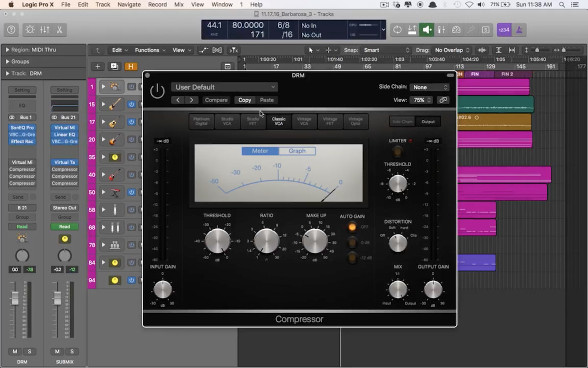Click the duplicate track button
588x368 pixels.
coord(114,67)
